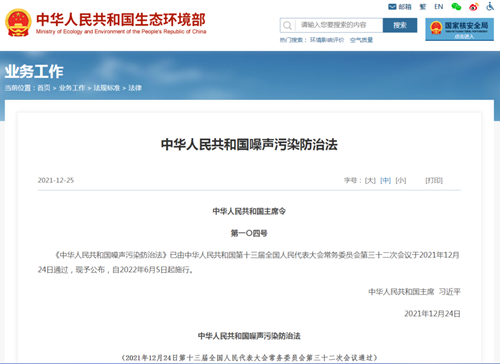Open the mailbox icon link

click(x=400, y=7)
